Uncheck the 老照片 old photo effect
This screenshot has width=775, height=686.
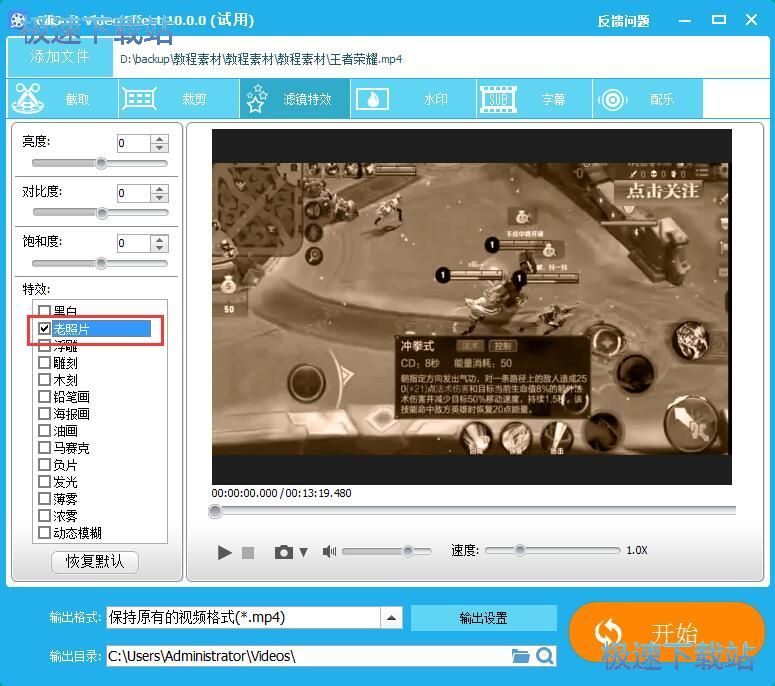coord(44,328)
